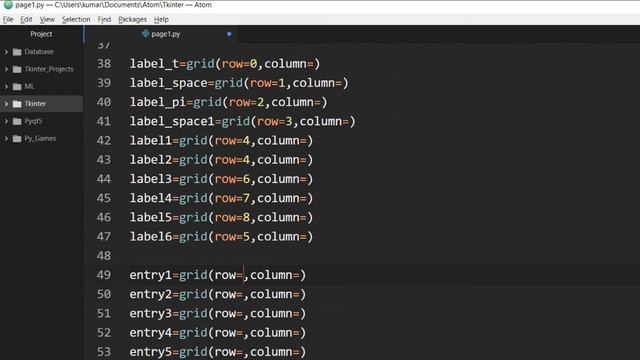Image resolution: width=640 pixels, height=360 pixels.
Task: Open the Help menu
Action: tap(161, 19)
